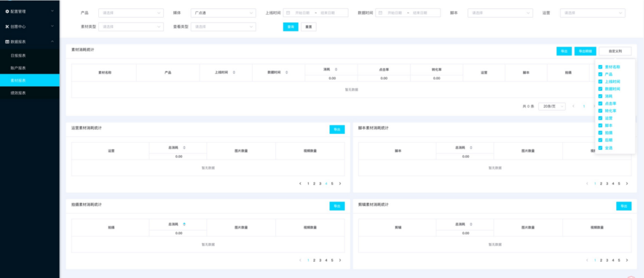Click 导出 button in 素材消耗统计 header

[564, 51]
